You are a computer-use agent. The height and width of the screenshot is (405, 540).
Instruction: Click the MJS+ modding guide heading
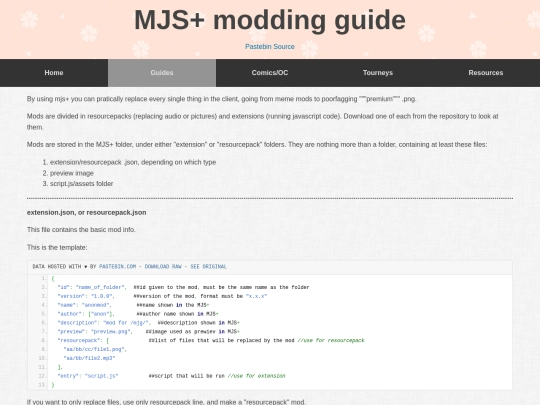tap(270, 20)
